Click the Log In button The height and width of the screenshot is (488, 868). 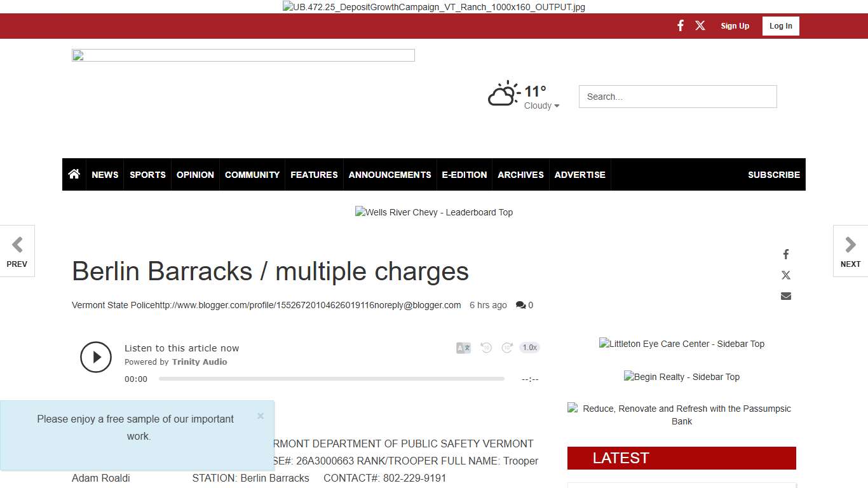tap(780, 25)
